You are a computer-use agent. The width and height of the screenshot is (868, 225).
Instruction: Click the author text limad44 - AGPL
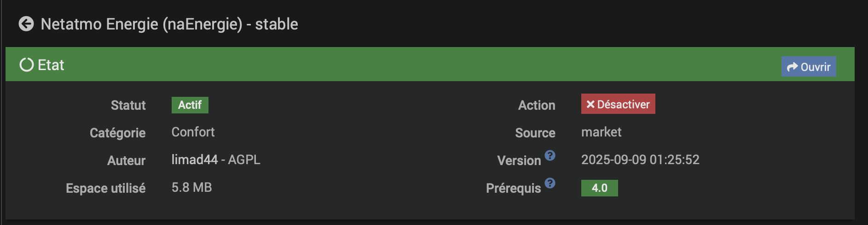pyautogui.click(x=215, y=160)
